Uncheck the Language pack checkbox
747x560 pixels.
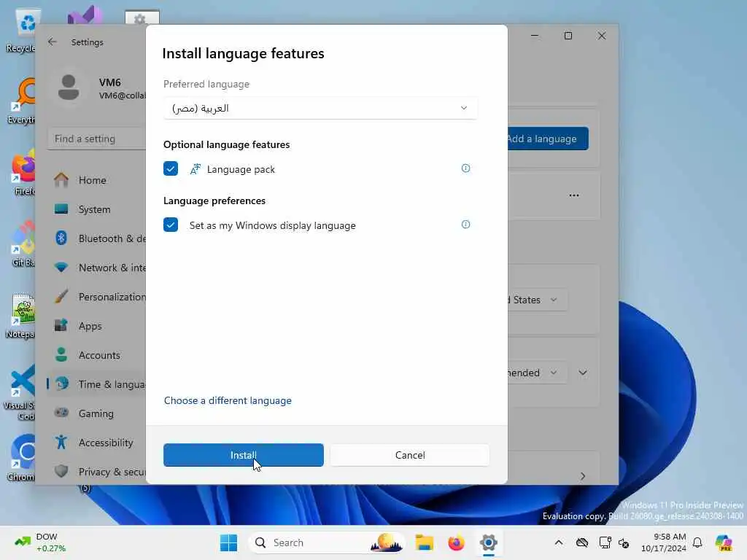point(171,168)
